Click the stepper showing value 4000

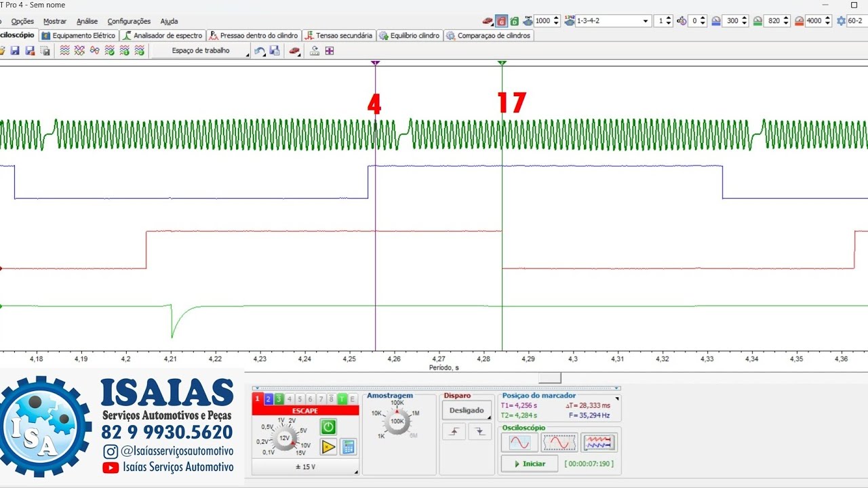pos(818,21)
